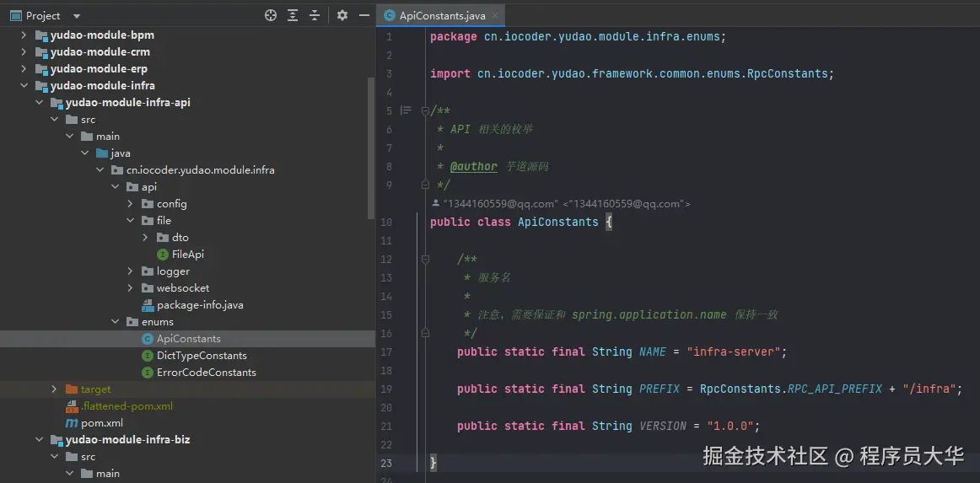The height and width of the screenshot is (483, 980).
Task: Click the class icon on ApiConstants.java tab
Action: click(390, 16)
